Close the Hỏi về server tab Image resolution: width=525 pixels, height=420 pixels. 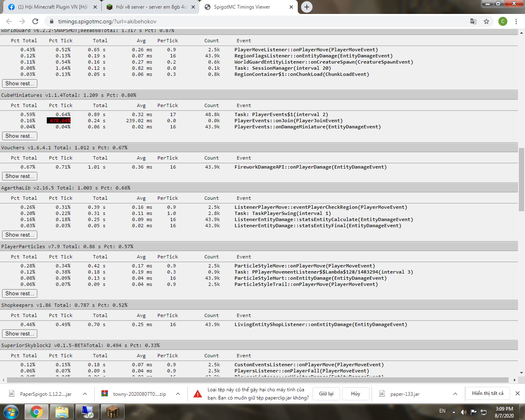193,7
